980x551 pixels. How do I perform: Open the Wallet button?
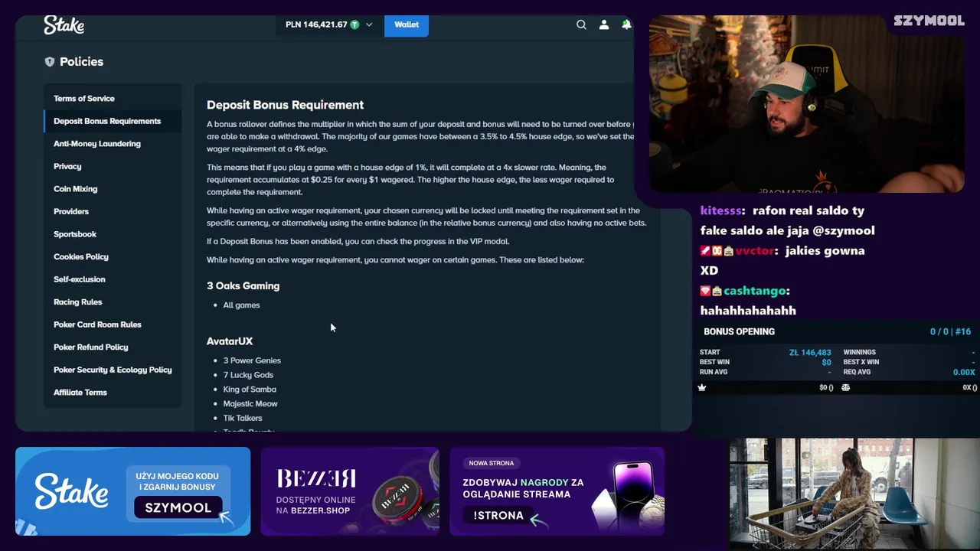coord(406,24)
